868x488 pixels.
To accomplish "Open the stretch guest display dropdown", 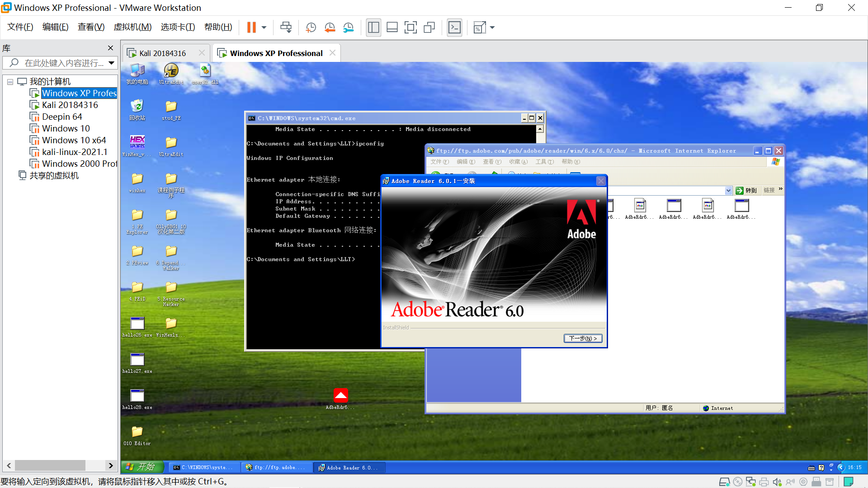I will click(492, 28).
